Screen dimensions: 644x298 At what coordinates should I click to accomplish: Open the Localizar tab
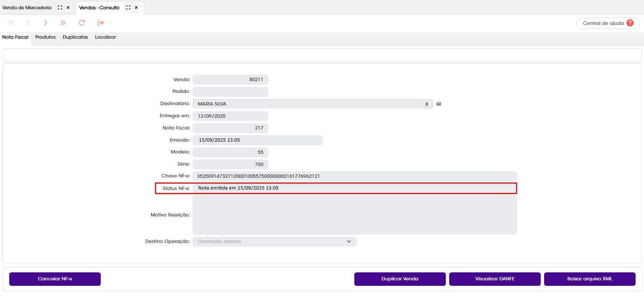click(105, 37)
